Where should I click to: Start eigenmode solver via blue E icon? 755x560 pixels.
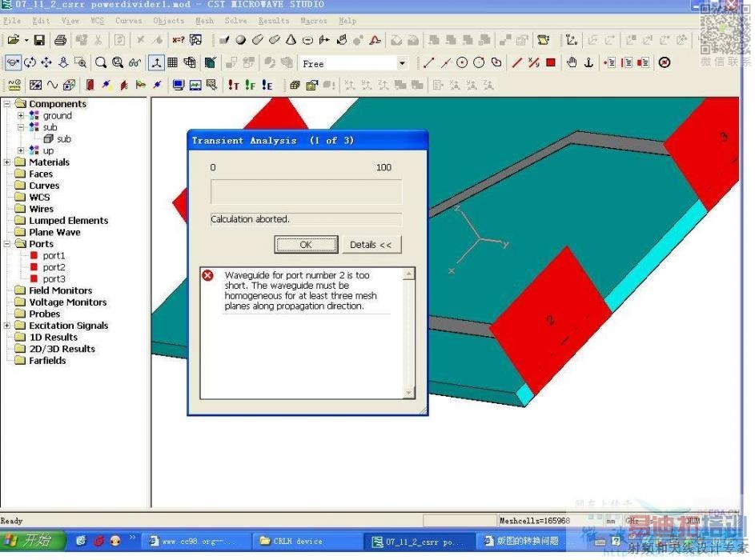[267, 85]
